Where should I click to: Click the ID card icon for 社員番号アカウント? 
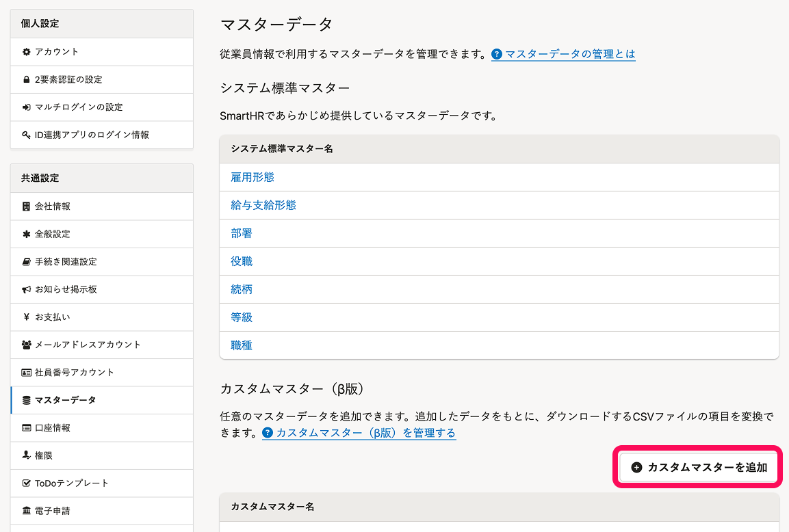point(27,373)
